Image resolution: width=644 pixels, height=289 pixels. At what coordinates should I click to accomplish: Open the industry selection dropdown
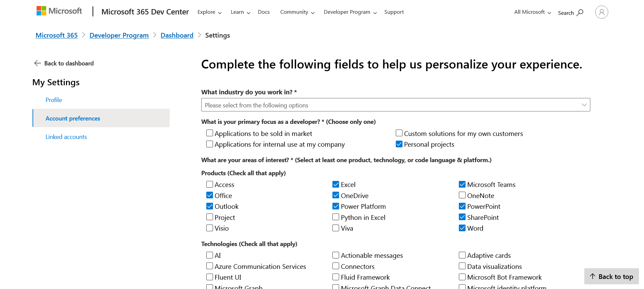tap(395, 105)
